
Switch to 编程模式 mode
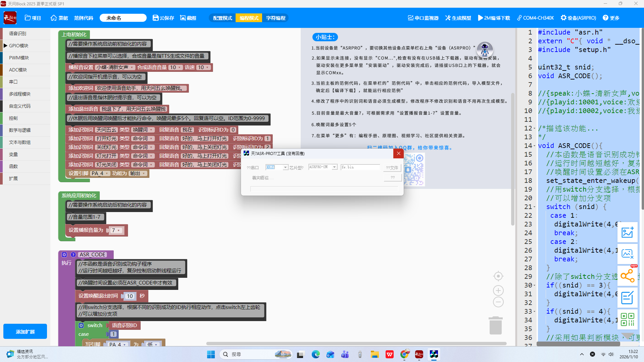(x=249, y=18)
